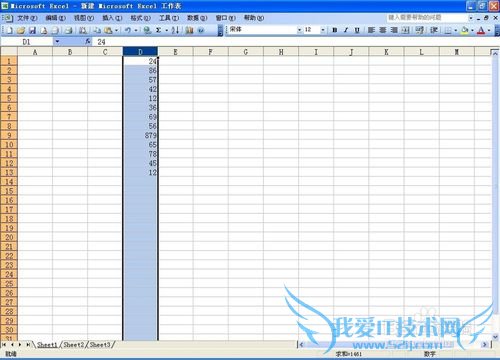
Task: Copy selection using toolbar Copy icon
Action: tap(97, 30)
